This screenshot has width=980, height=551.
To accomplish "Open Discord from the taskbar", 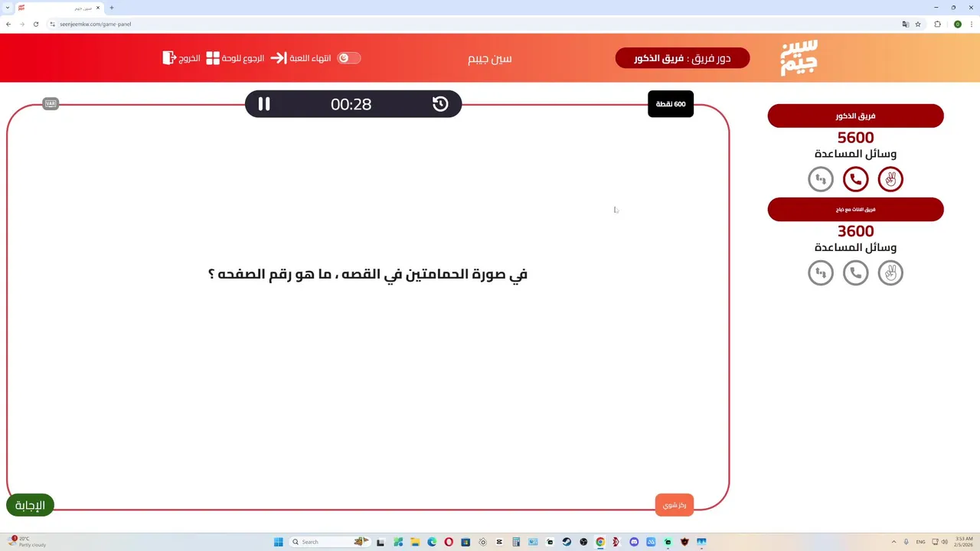I will [634, 542].
